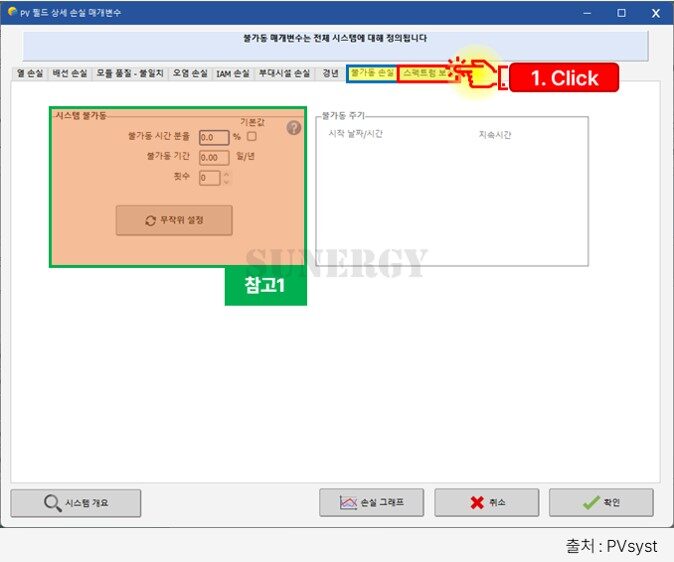Image resolution: width=674 pixels, height=562 pixels.
Task: Click the 무작위 설정 button
Action: click(x=174, y=220)
